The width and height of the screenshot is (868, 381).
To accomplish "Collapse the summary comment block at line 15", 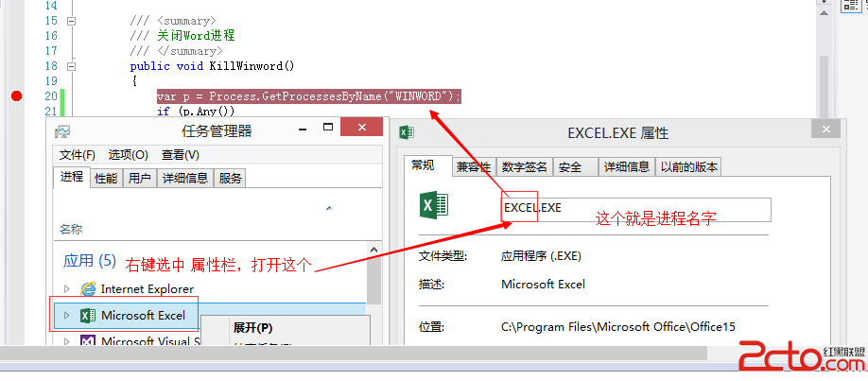I will [71, 21].
